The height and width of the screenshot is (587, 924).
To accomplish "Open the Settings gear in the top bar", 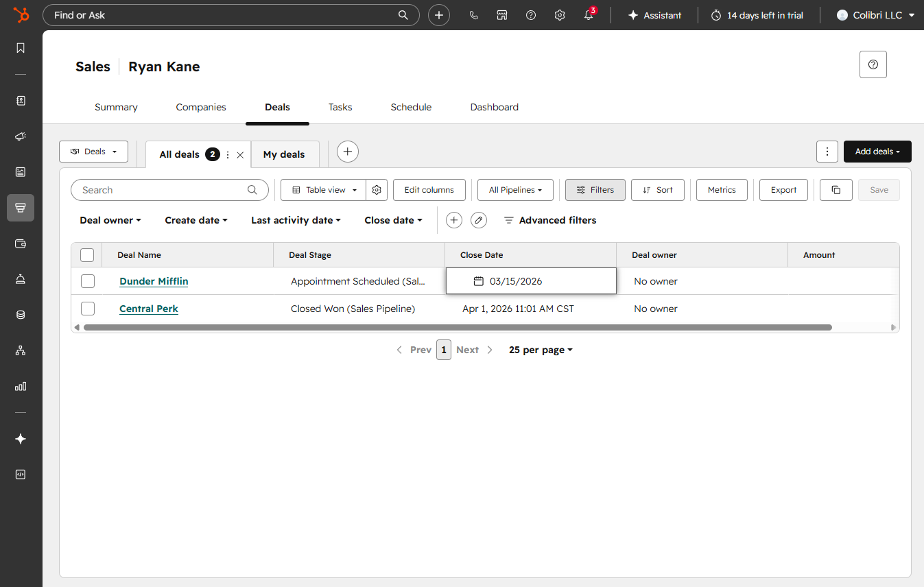I will point(560,14).
